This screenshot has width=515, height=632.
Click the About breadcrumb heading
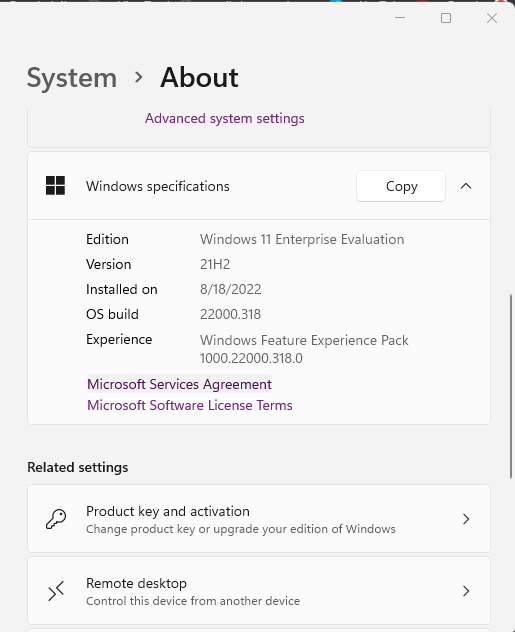(199, 77)
